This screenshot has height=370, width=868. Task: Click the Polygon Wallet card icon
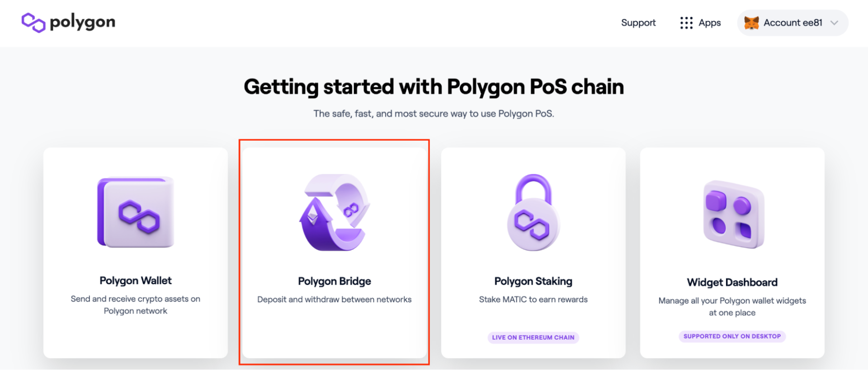(x=136, y=212)
